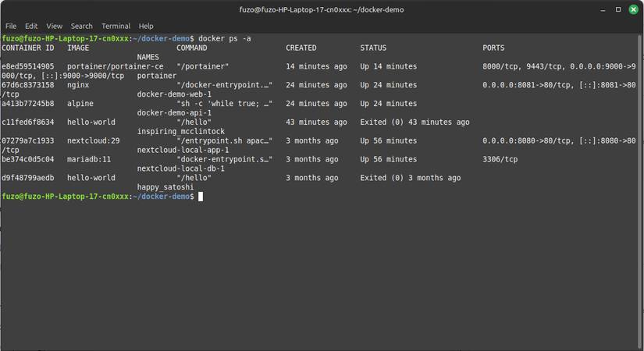
Task: Click command "/entrypoint.sh apac…"
Action: [x=225, y=141]
